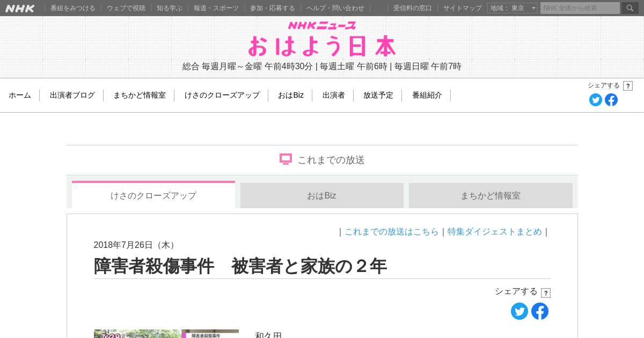Click the date 2018年7月26日（木）
This screenshot has width=644, height=338.
136,245
